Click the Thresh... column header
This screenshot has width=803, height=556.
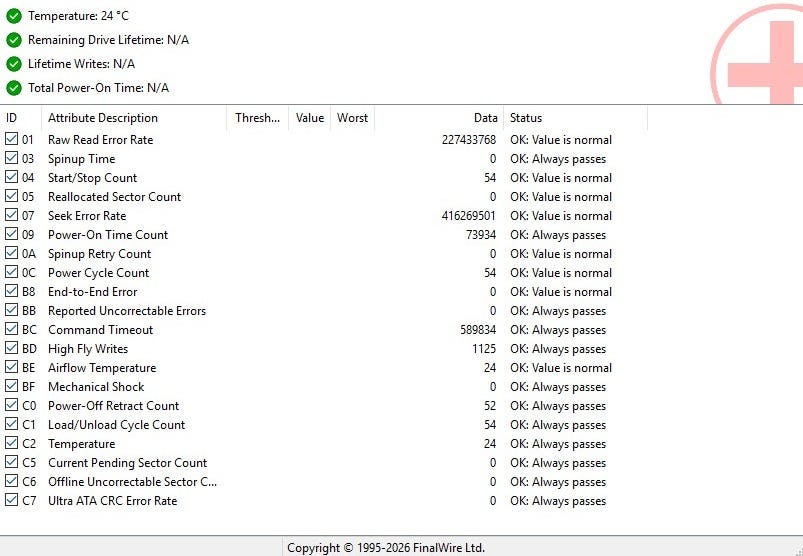258,118
